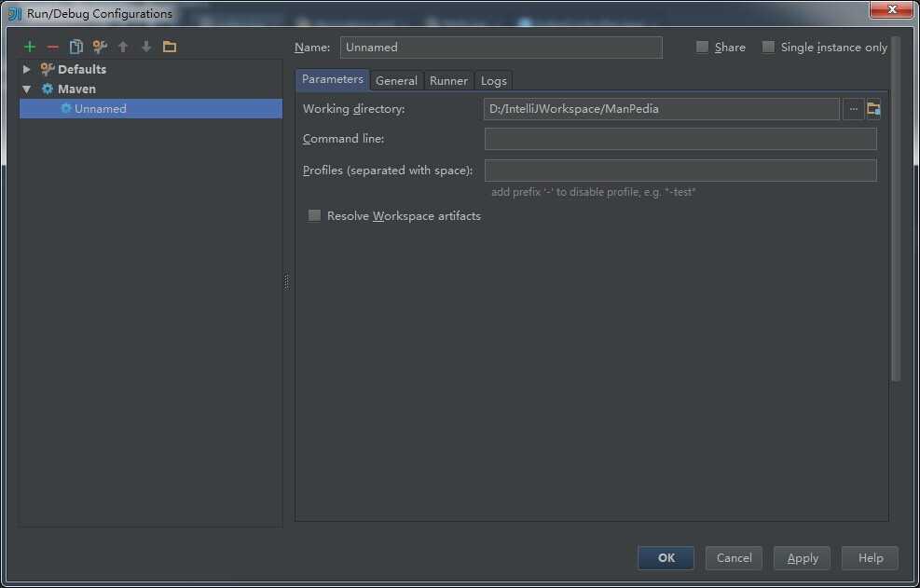The image size is (920, 588).
Task: Browse the working directory with the ellipsis button
Action: click(x=853, y=109)
